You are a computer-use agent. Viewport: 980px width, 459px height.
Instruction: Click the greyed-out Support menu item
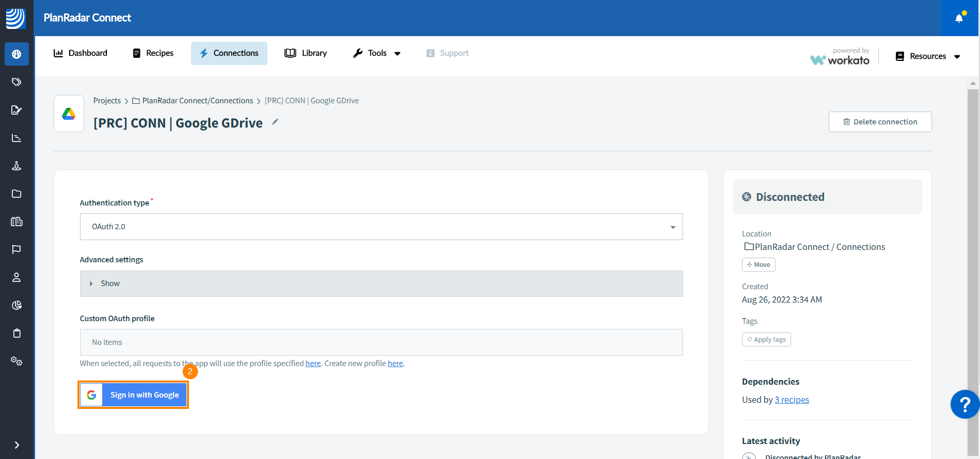click(x=447, y=53)
